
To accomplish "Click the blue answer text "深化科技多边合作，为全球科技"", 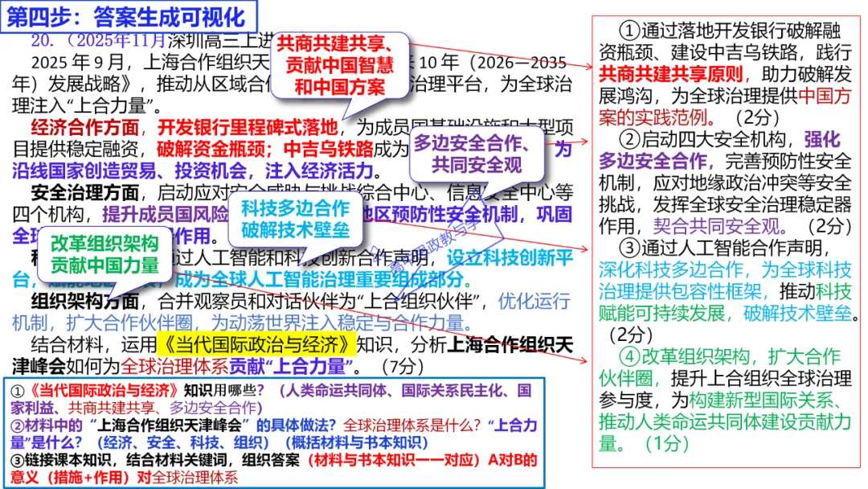I will point(725,269).
